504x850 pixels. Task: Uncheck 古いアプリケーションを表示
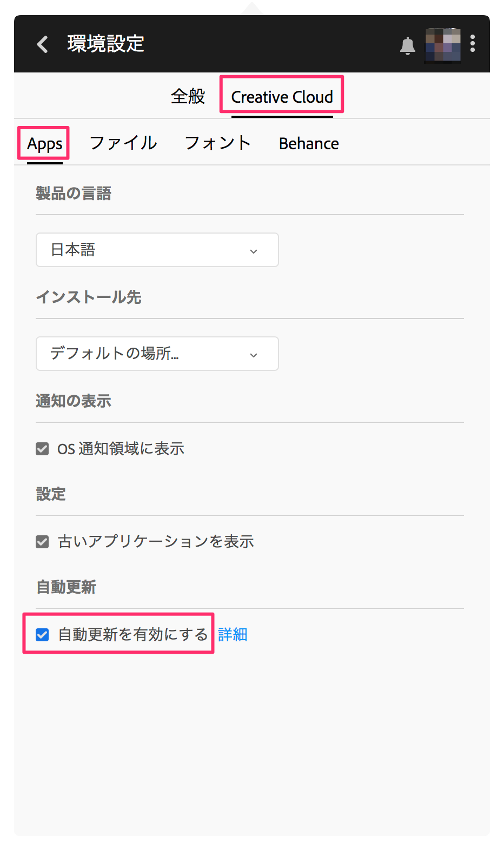(x=42, y=542)
